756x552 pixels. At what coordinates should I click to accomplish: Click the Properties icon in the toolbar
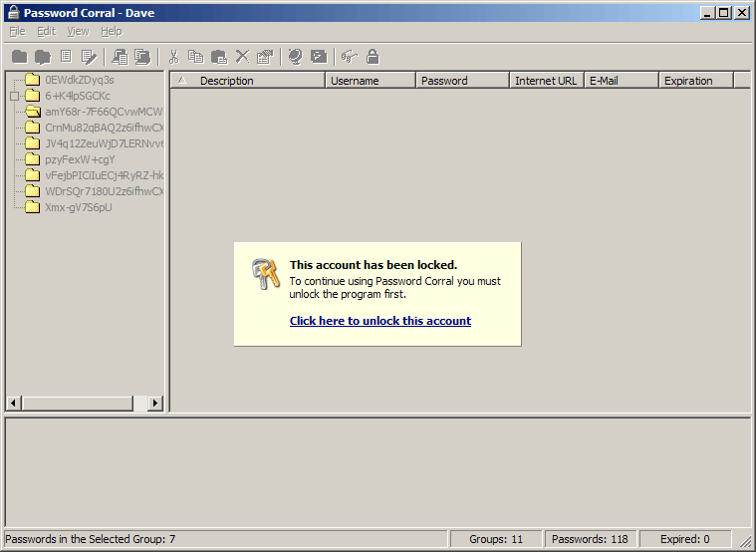pos(265,57)
